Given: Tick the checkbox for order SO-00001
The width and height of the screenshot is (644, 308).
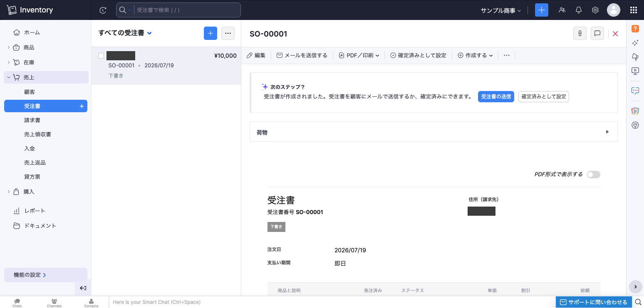Looking at the screenshot, I should [101, 56].
